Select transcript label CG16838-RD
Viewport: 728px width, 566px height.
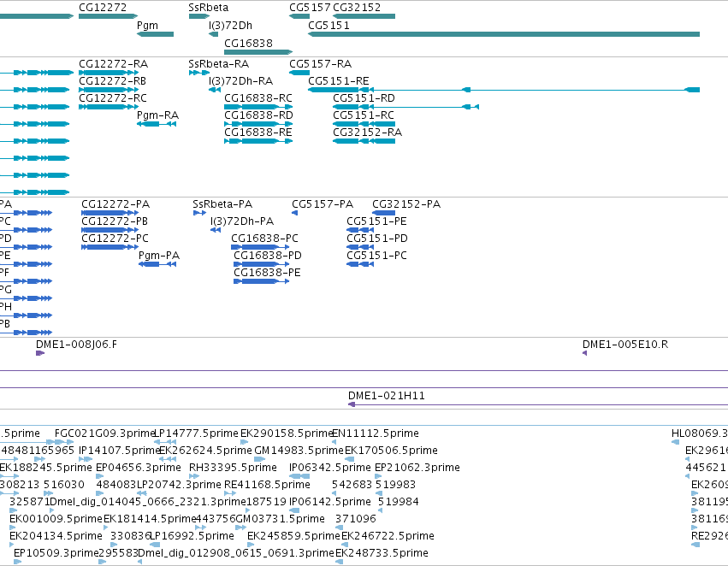(x=258, y=115)
